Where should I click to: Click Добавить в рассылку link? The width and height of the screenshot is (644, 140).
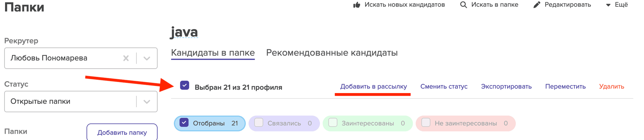coord(373,86)
